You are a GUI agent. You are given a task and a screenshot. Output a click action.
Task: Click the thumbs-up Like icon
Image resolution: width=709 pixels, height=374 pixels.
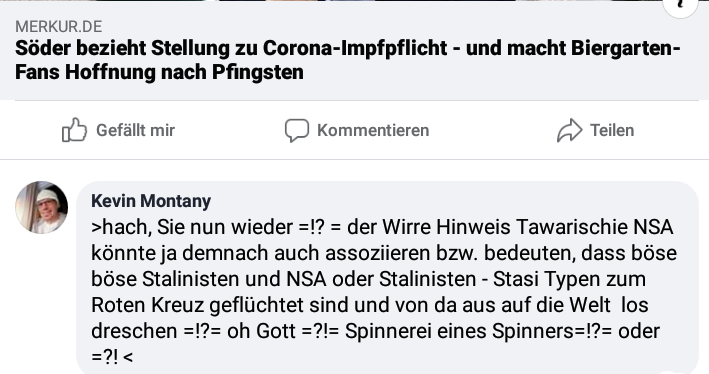pyautogui.click(x=74, y=130)
